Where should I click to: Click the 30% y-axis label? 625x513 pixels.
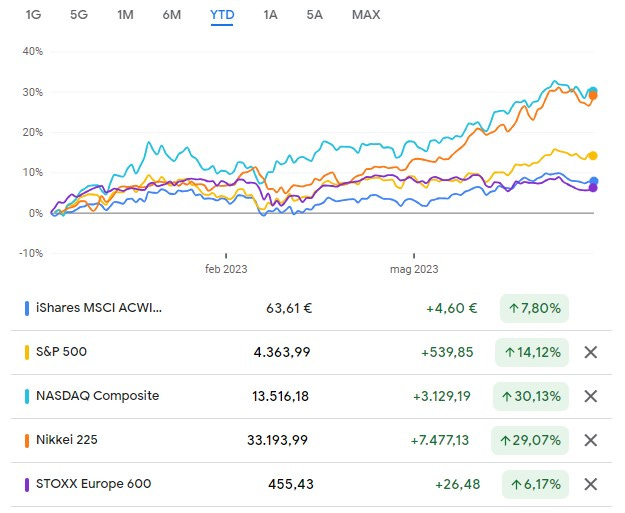33,92
